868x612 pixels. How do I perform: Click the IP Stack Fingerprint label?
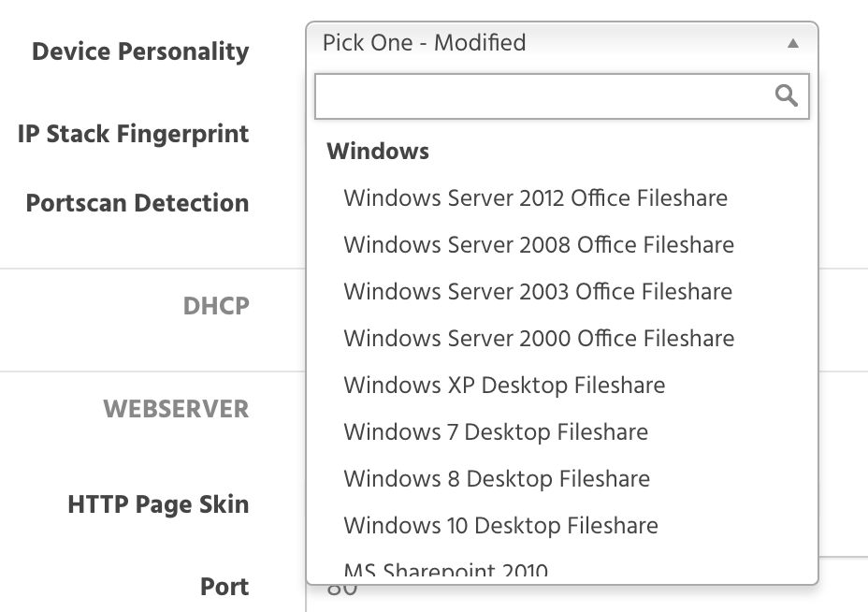133,134
